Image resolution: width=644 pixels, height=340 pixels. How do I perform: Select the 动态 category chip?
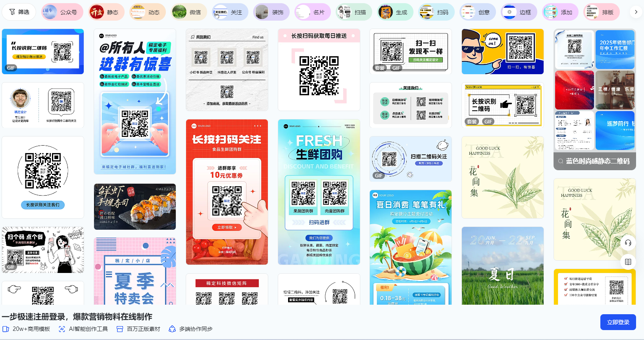pyautogui.click(x=147, y=12)
